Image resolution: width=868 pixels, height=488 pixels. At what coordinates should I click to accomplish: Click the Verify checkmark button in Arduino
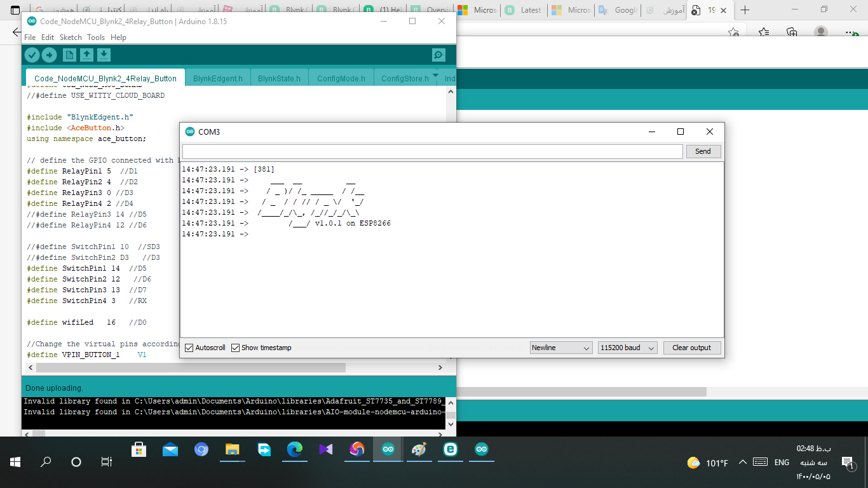(32, 55)
